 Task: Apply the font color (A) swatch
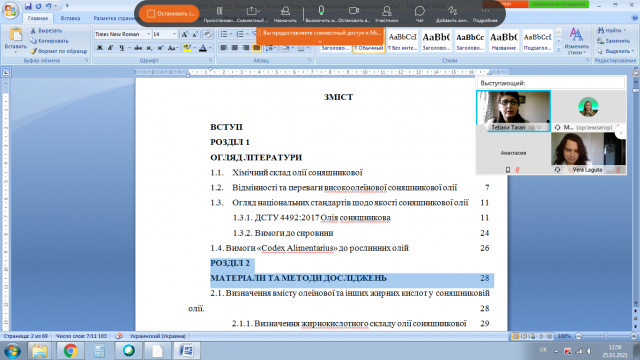[203, 48]
